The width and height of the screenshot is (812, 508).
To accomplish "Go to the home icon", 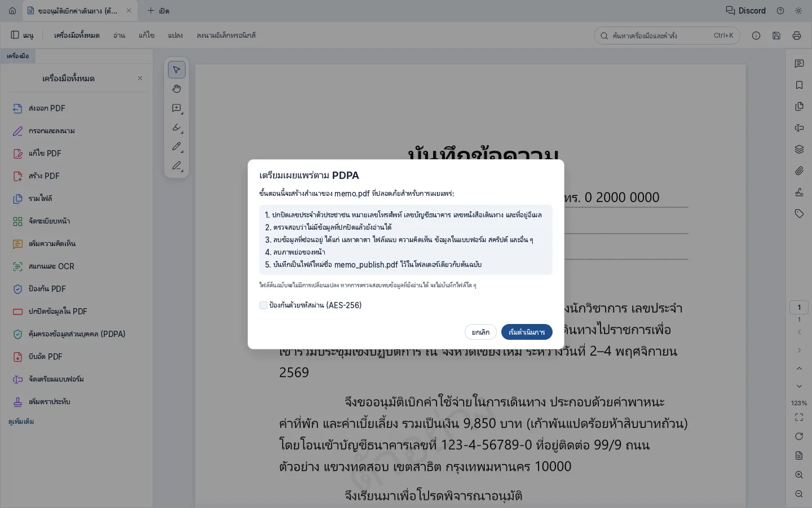I will 12,11.
